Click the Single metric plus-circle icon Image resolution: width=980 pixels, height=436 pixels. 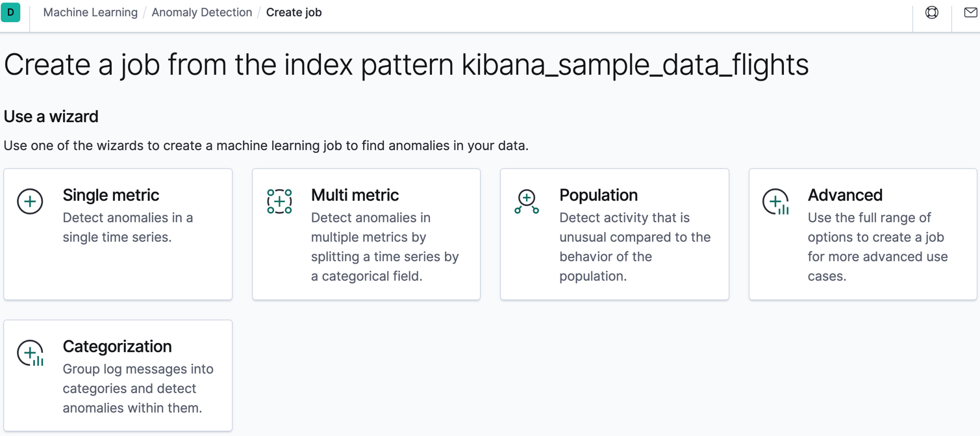(30, 201)
